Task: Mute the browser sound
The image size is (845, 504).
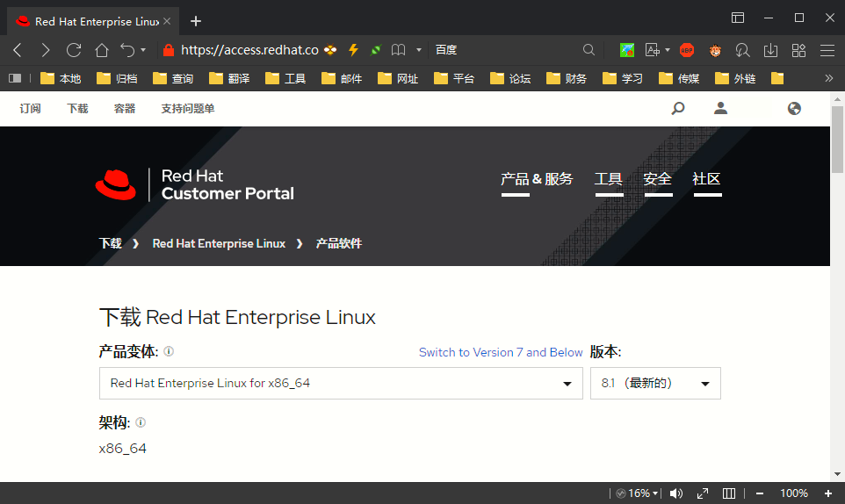Action: pos(675,493)
